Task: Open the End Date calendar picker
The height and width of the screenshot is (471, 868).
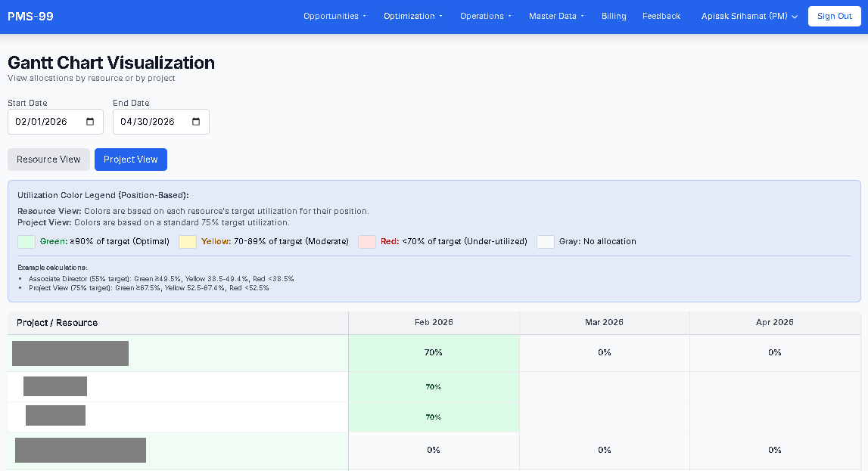Action: 197,121
